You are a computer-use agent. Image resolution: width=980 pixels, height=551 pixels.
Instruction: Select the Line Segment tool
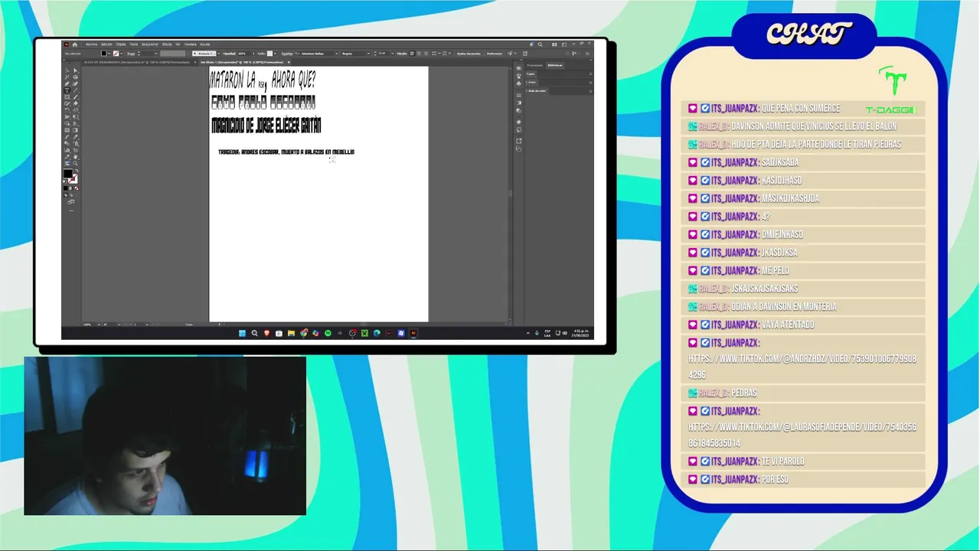(75, 90)
